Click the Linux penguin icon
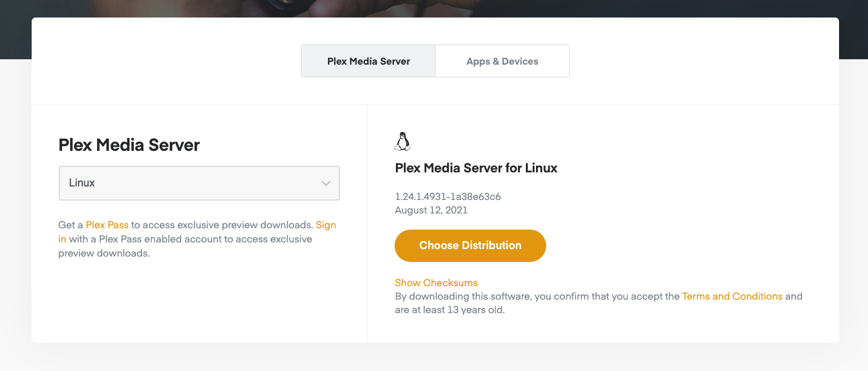The image size is (868, 371). click(402, 141)
